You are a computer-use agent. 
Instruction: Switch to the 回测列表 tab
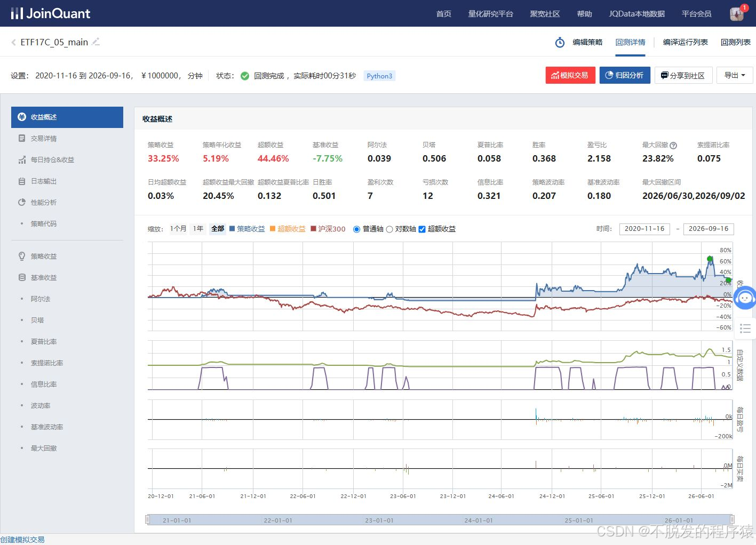[x=736, y=42]
